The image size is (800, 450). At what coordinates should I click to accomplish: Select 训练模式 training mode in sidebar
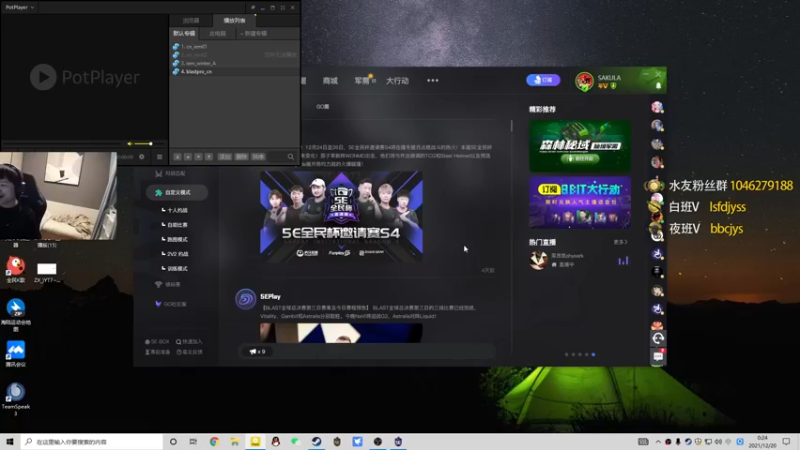(x=177, y=268)
